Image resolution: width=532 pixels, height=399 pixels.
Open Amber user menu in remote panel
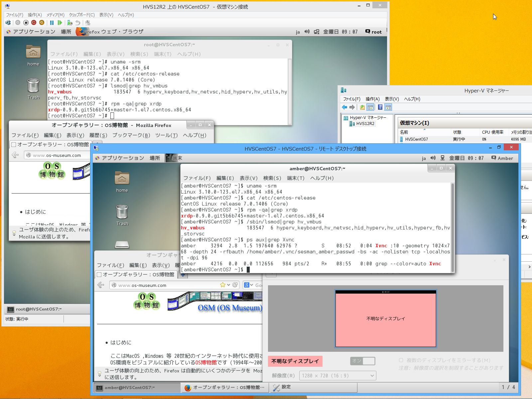coord(502,158)
